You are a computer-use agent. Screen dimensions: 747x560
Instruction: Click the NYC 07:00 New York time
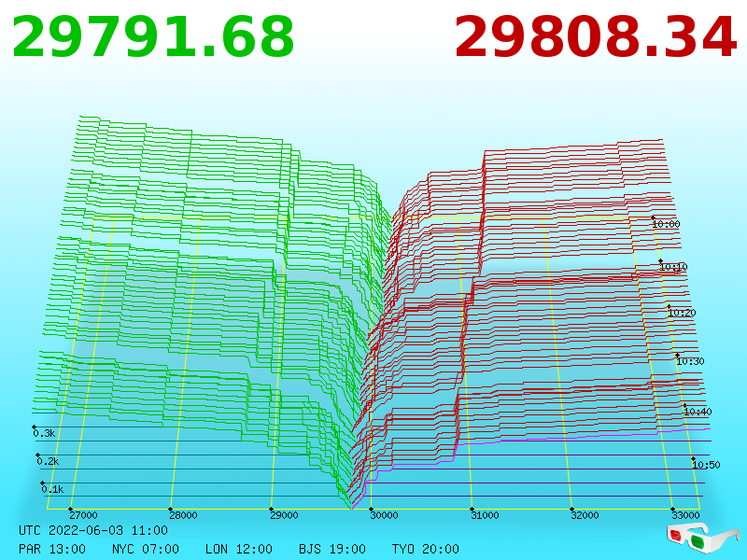coord(146,549)
